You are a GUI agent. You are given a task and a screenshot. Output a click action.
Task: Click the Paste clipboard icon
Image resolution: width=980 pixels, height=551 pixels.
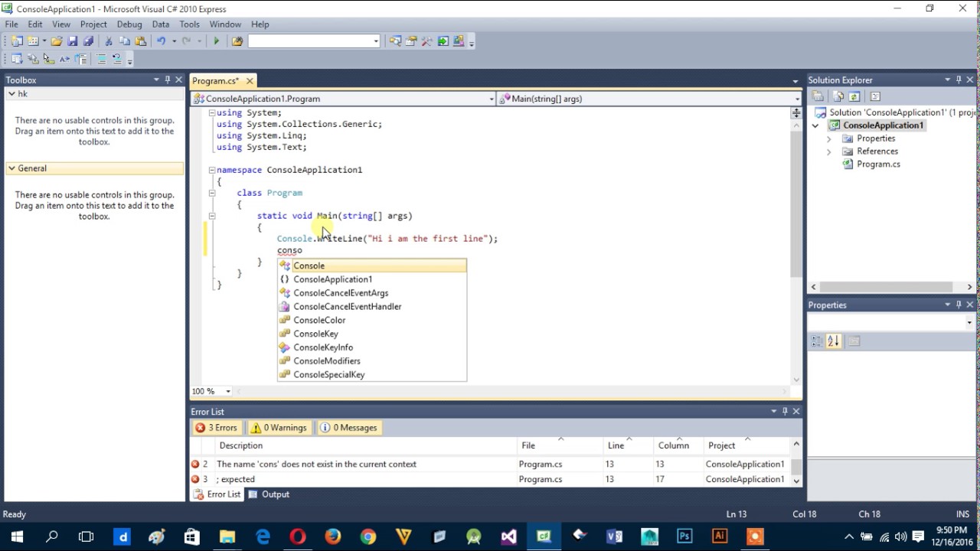pos(140,41)
